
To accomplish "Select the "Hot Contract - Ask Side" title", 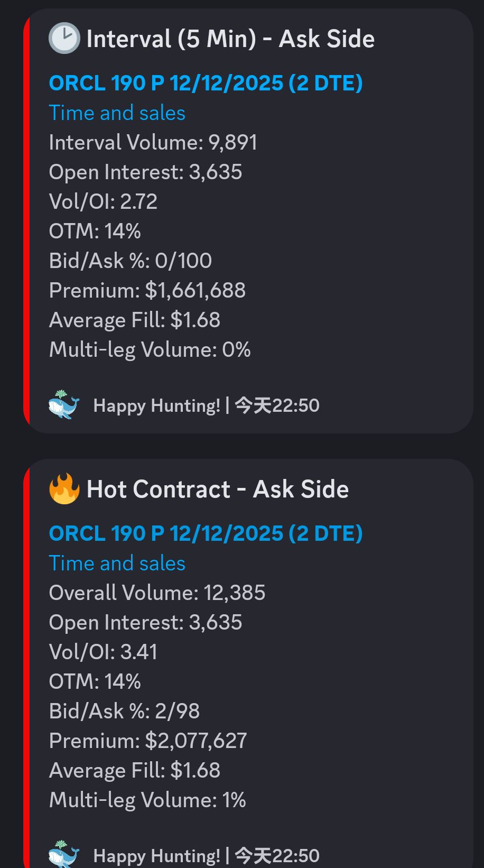I will pos(217,490).
